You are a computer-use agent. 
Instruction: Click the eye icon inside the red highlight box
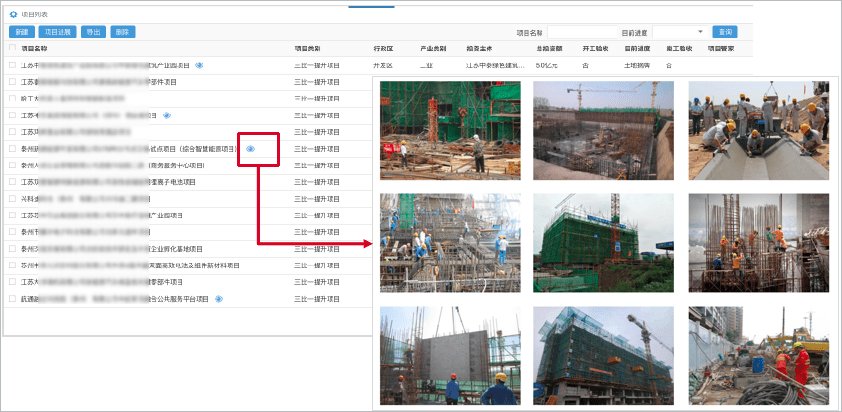coord(251,149)
